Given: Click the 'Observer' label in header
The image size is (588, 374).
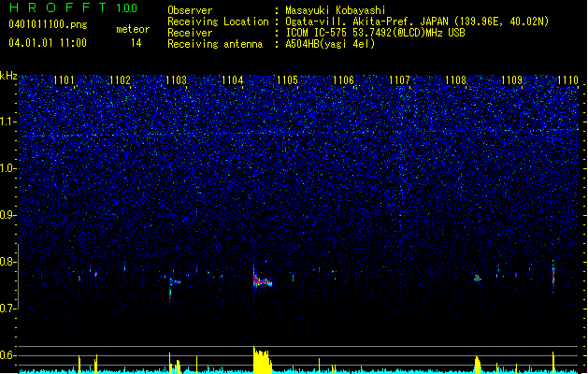Looking at the screenshot, I should coord(190,10).
